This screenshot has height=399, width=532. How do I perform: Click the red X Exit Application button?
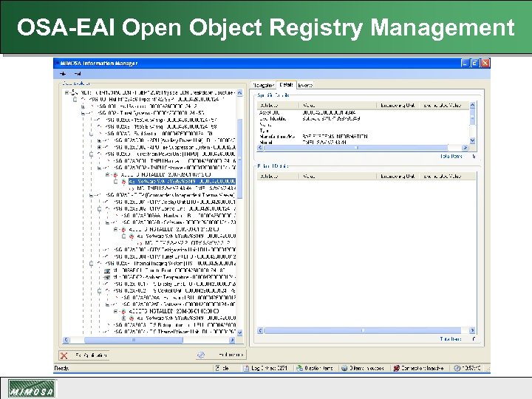(84, 355)
